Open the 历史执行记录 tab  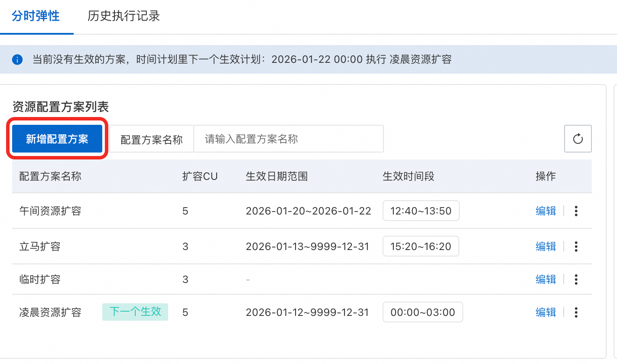pyautogui.click(x=123, y=16)
